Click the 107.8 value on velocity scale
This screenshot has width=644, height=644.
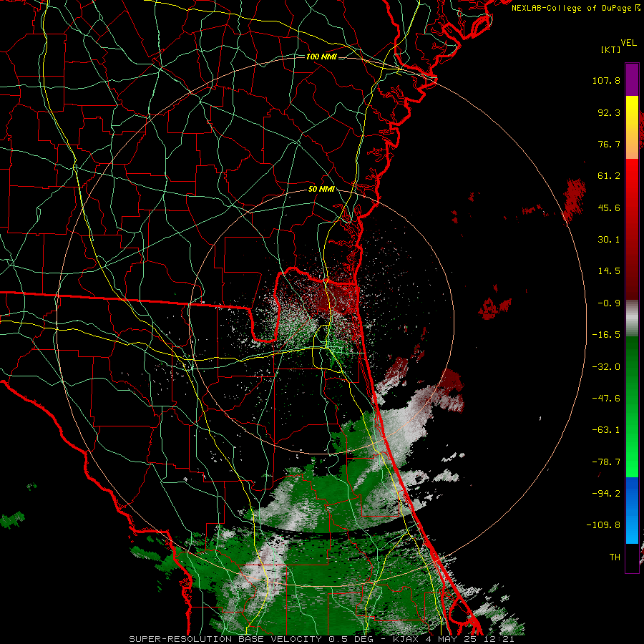coord(606,80)
